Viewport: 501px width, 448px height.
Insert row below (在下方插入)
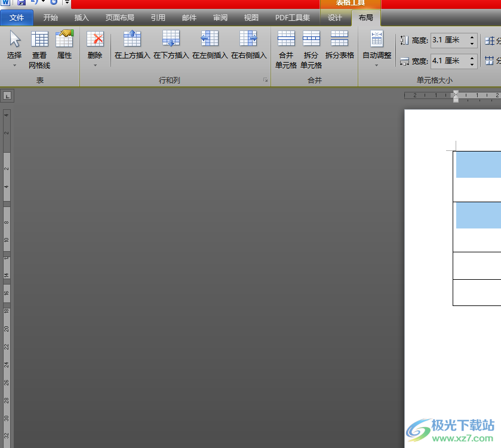click(171, 45)
